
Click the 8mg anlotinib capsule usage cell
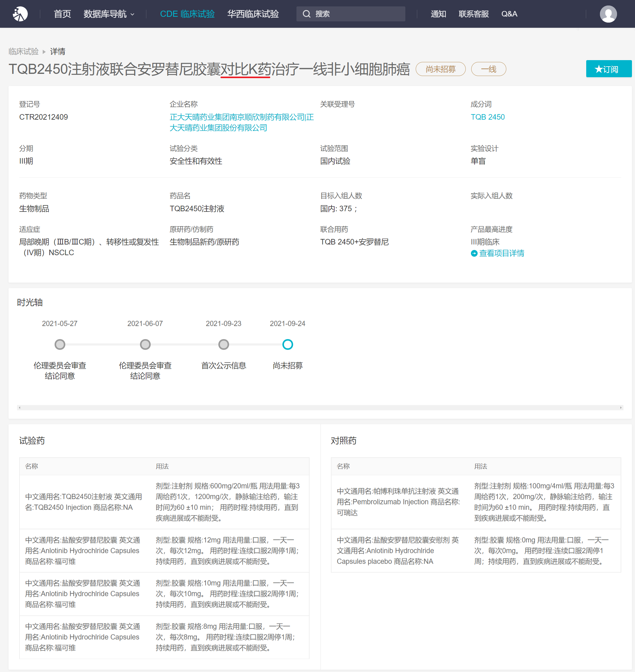pos(229,637)
